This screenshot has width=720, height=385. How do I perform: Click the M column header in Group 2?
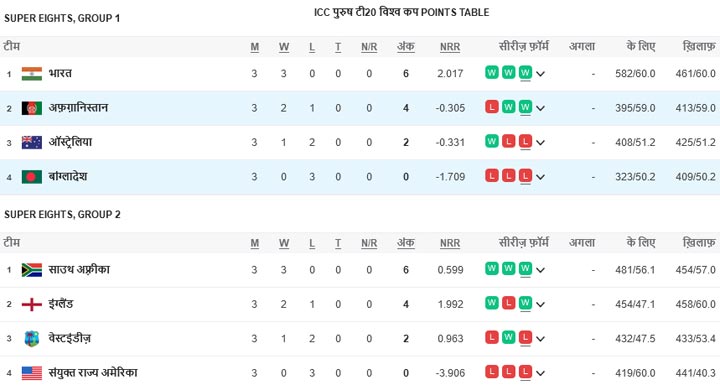[x=255, y=243]
